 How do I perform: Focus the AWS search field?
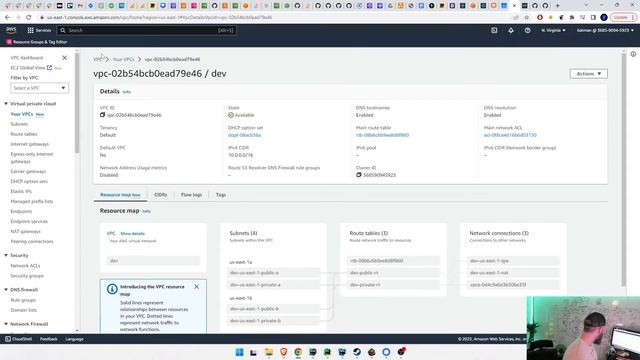coord(146,30)
